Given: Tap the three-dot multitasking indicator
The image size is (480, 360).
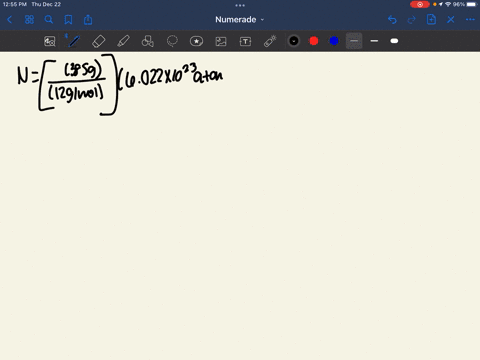Looking at the screenshot, I should point(240,5).
